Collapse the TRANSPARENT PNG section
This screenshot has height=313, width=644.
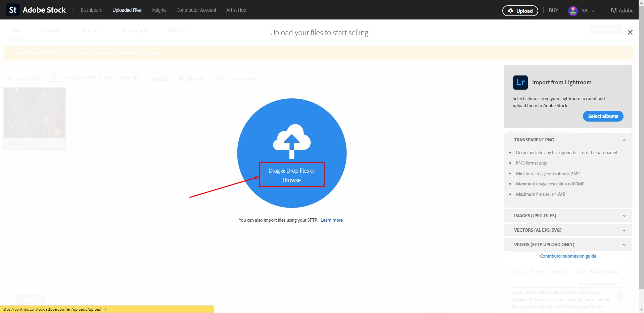click(624, 140)
